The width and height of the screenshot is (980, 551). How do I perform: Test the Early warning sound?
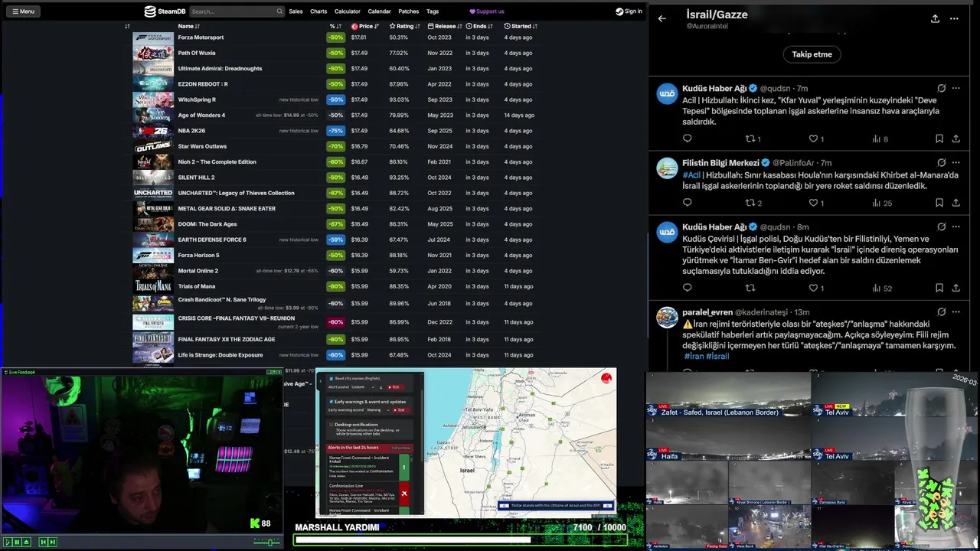tap(401, 410)
